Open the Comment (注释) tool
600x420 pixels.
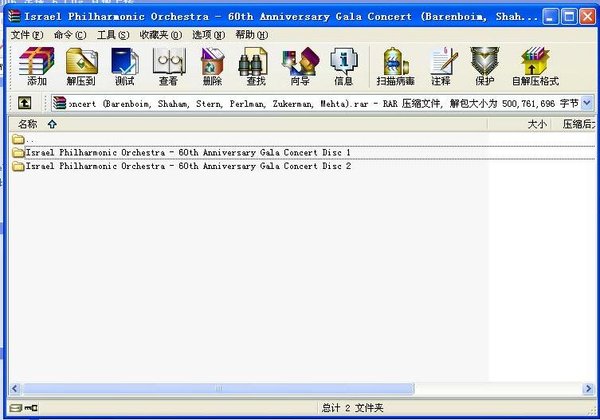coord(441,66)
